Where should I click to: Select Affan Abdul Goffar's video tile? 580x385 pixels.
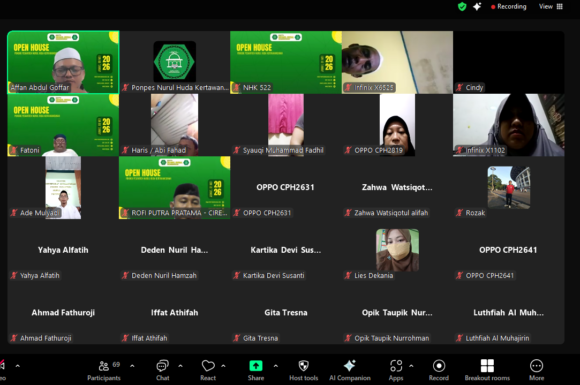[x=63, y=62]
